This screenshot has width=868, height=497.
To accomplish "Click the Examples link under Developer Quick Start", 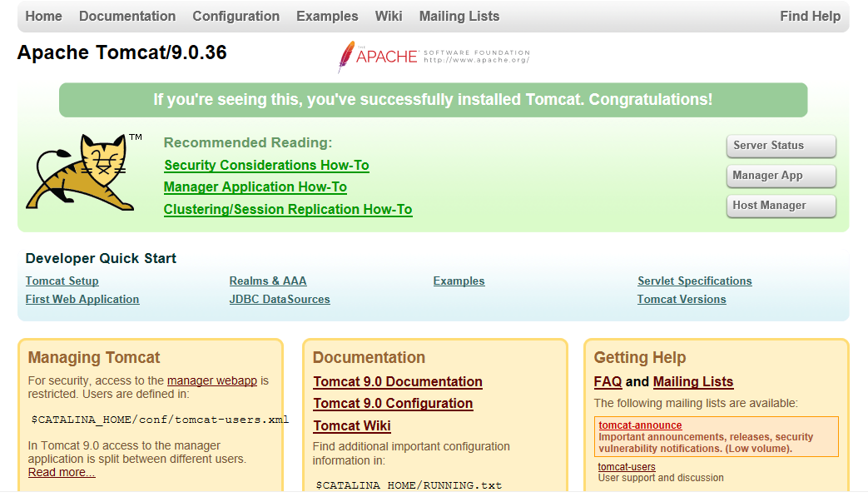I will (x=459, y=281).
